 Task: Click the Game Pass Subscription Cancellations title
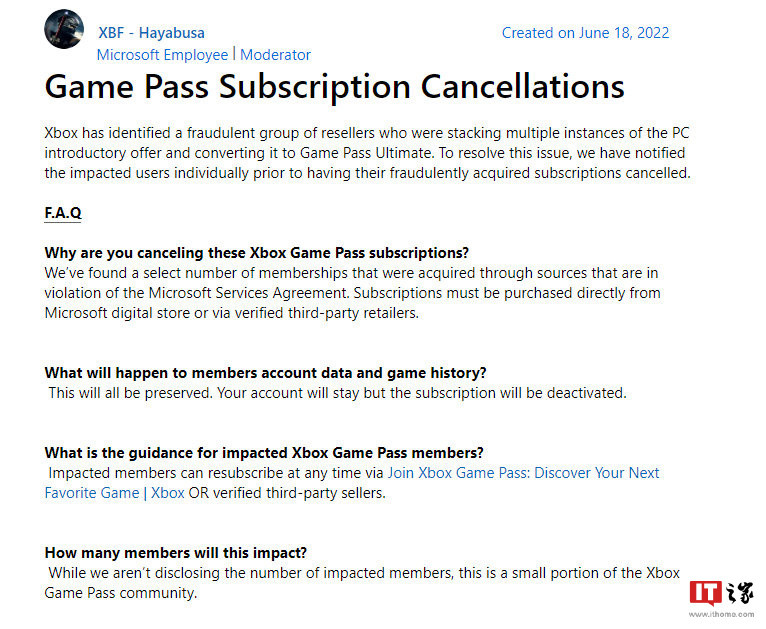point(334,86)
